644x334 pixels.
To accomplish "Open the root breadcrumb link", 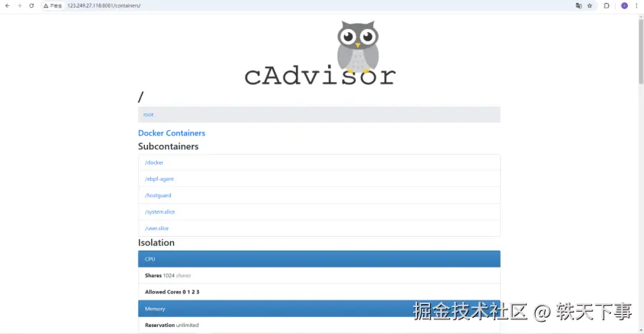I will coord(148,114).
